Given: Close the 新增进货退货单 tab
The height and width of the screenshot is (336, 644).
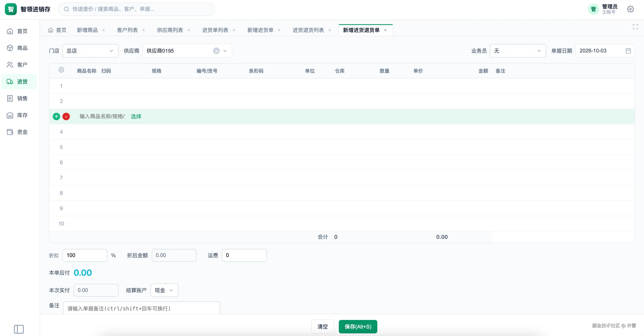Looking at the screenshot, I should [x=385, y=30].
